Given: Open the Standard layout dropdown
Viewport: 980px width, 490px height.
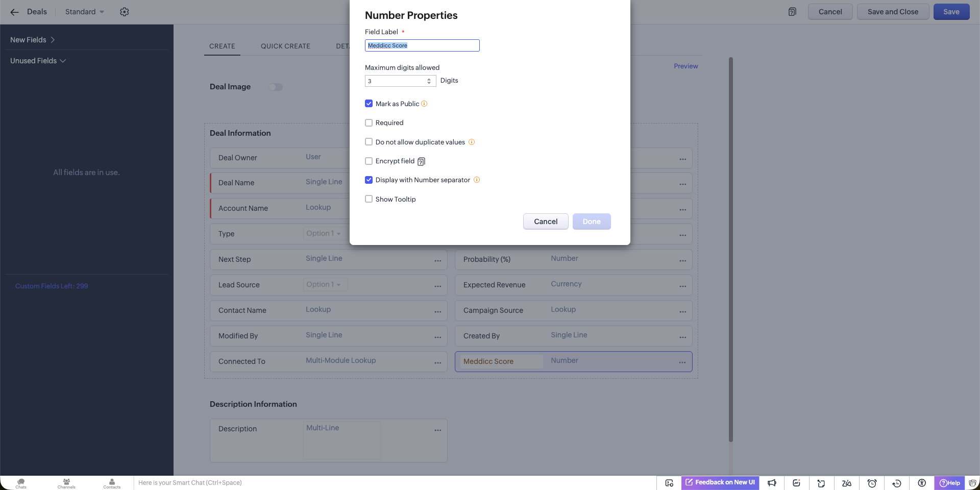Looking at the screenshot, I should point(84,12).
